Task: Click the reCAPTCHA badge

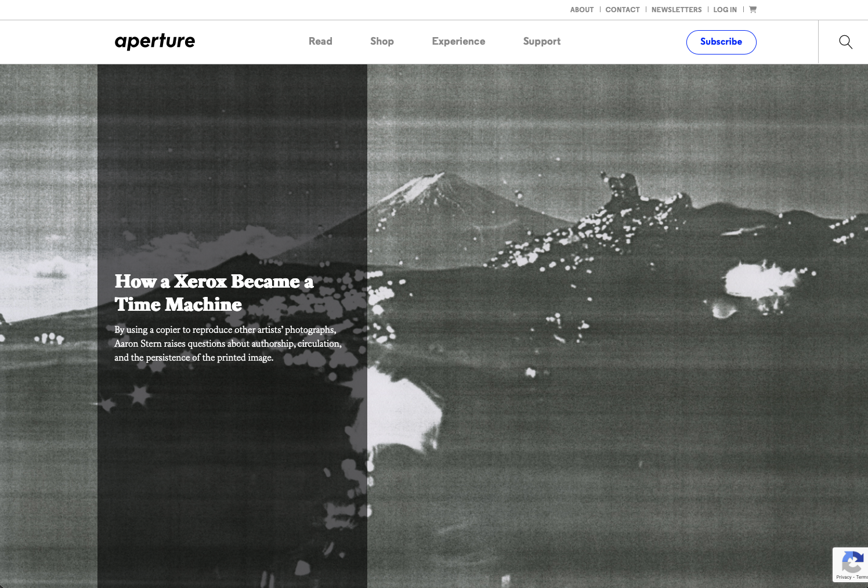Action: (851, 564)
